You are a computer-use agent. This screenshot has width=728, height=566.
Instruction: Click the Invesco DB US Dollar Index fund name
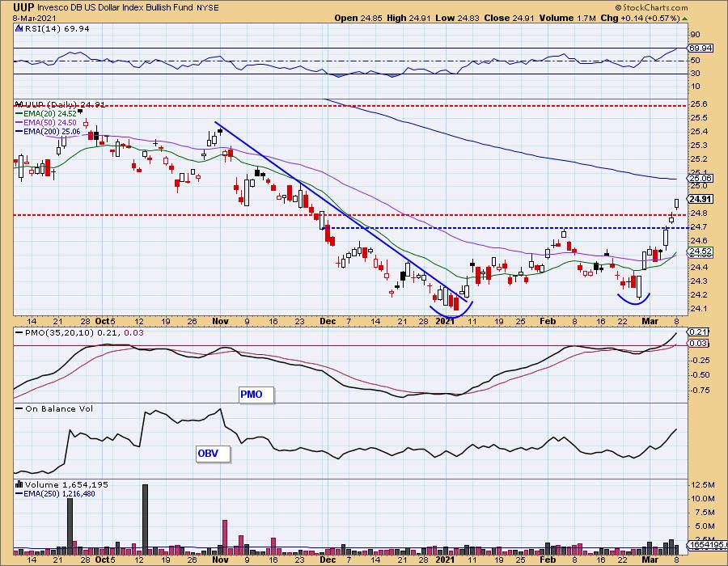click(115, 8)
